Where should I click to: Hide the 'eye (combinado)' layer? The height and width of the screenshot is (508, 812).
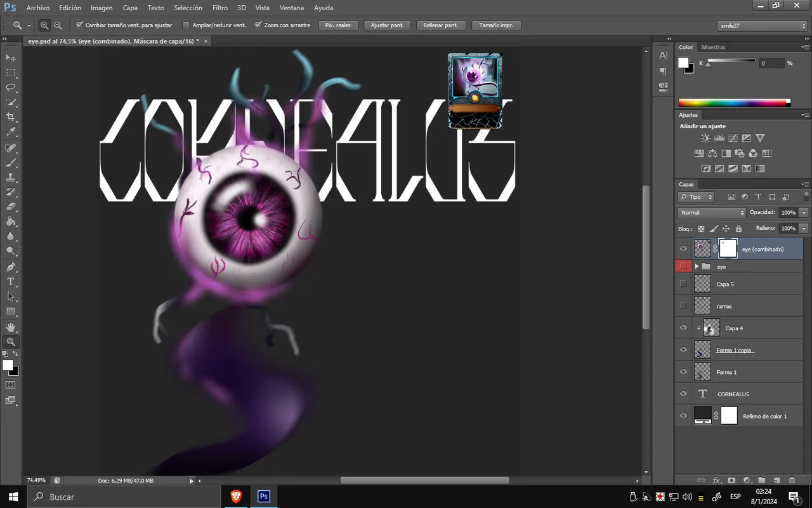click(683, 249)
